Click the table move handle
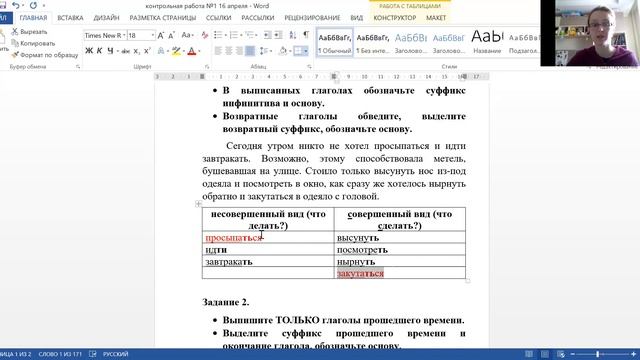This screenshot has width=640, height=360. [198, 203]
